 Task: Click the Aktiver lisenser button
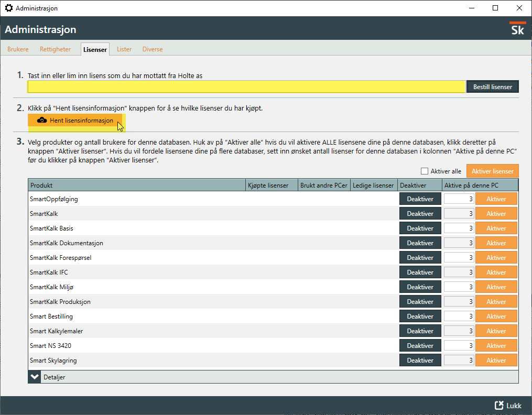[x=492, y=171]
